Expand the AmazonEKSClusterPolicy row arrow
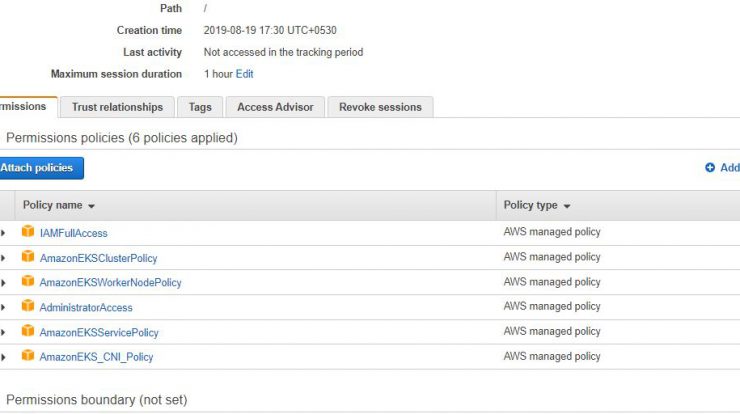Viewport: 740px width, 414px height. point(3,258)
